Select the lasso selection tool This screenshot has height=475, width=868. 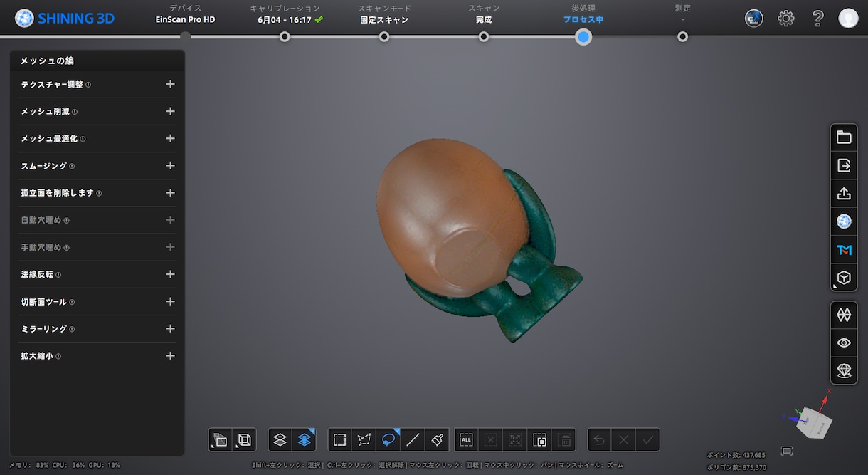tap(388, 440)
